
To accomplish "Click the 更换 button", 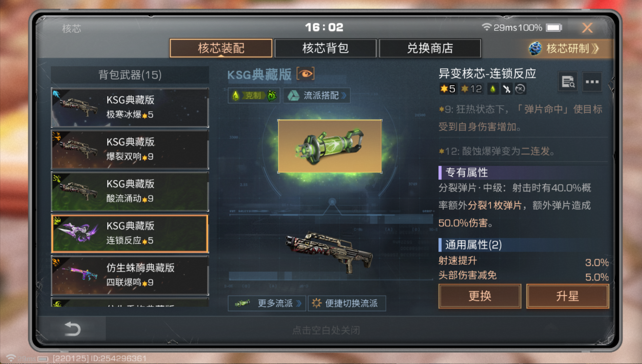I will tap(480, 296).
